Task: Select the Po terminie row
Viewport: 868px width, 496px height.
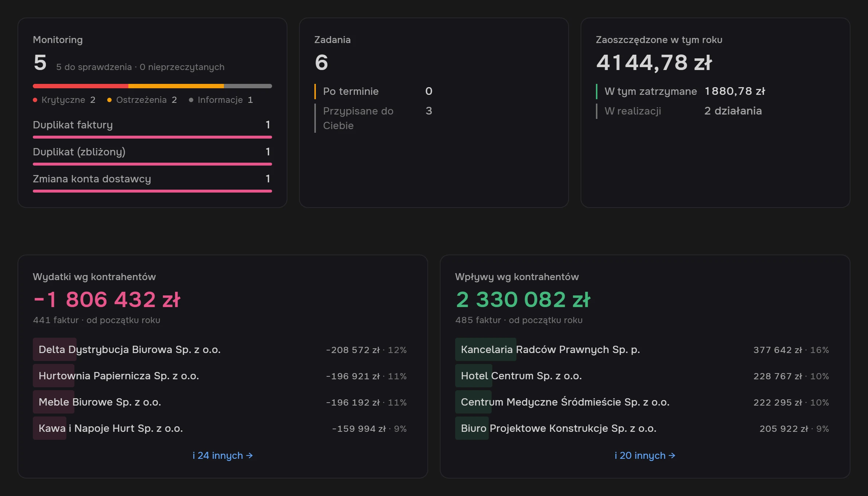Action: click(x=374, y=91)
